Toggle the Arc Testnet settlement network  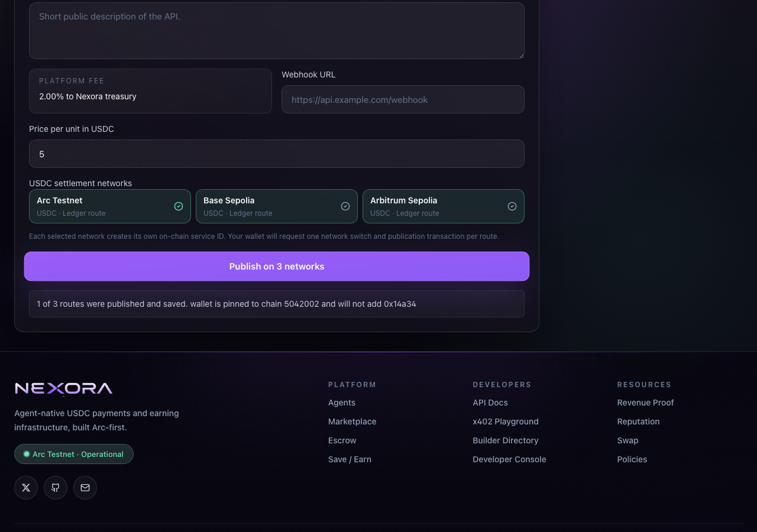(110, 206)
